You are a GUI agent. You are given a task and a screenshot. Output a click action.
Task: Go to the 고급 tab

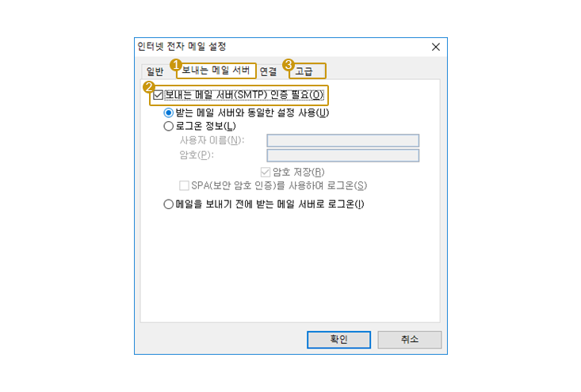tap(308, 71)
